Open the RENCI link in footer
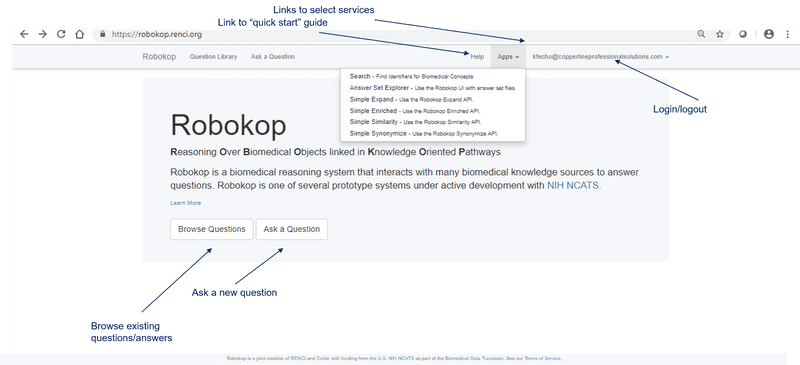 coord(297,358)
